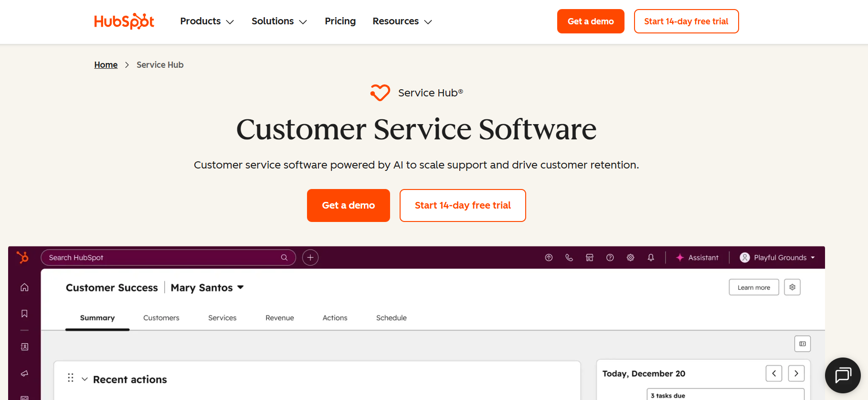Open the notifications bell
The height and width of the screenshot is (400, 868).
tap(651, 257)
